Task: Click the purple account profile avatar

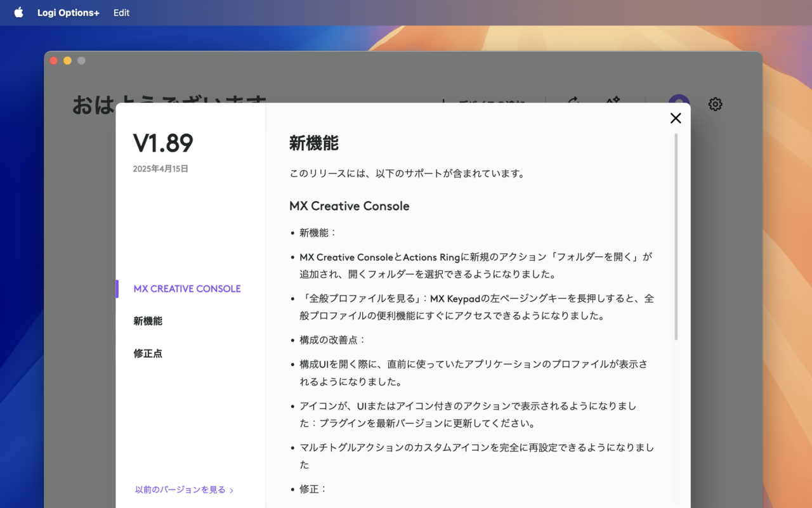Action: [x=679, y=100]
